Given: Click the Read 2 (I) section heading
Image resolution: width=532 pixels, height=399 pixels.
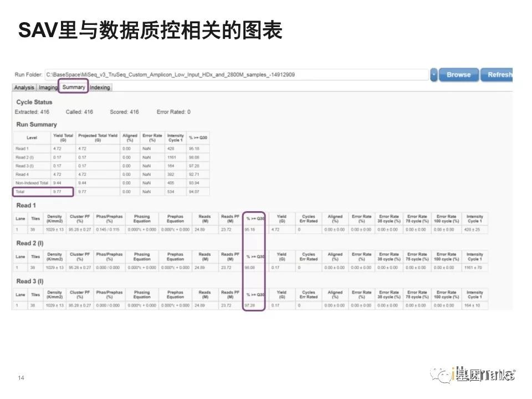Looking at the screenshot, I should [30, 243].
